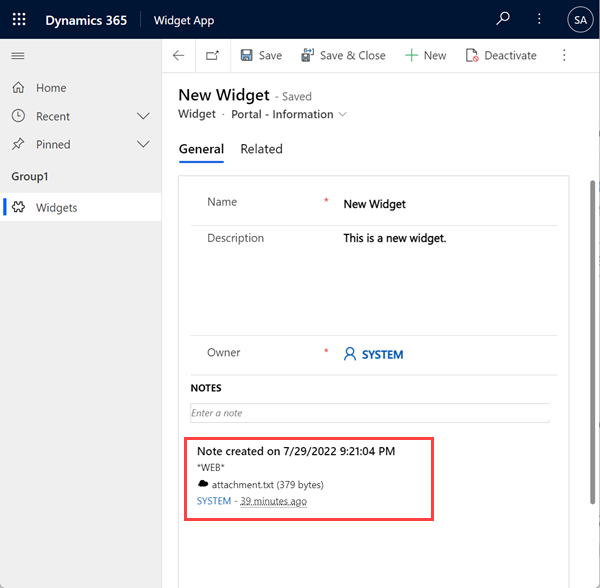Click the Dynamics 365 title
This screenshot has width=600, height=588.
click(x=86, y=20)
